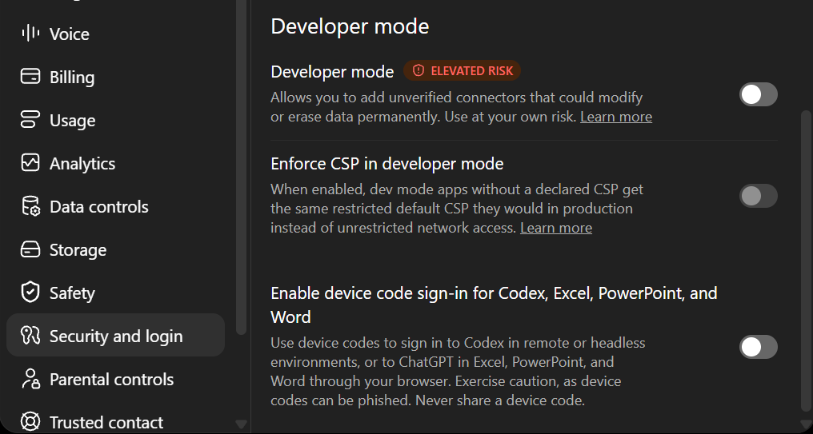Click the Voice waveform icon
The height and width of the screenshot is (434, 813).
click(30, 34)
